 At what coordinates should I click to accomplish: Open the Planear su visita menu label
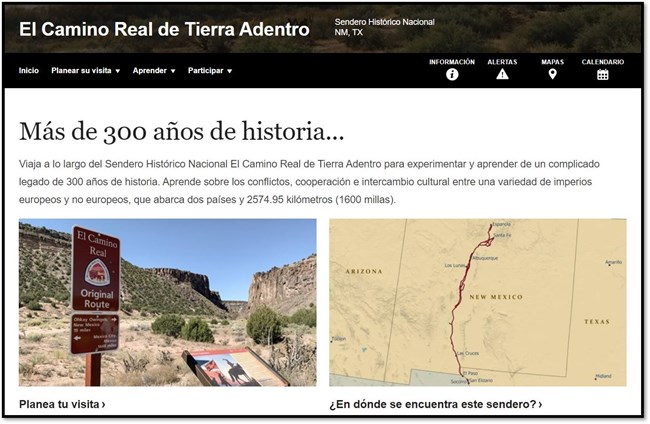pos(81,70)
